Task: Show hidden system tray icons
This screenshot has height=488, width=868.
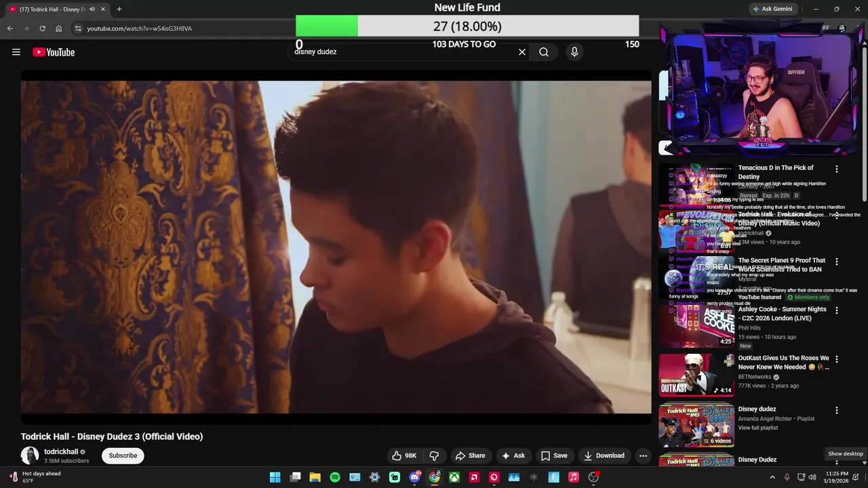Action: point(772,477)
